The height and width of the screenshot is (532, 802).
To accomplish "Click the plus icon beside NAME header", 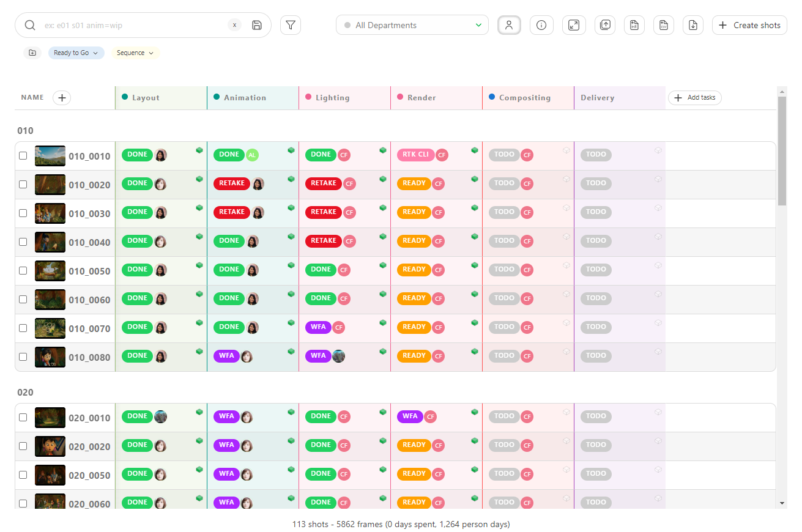I will point(62,98).
